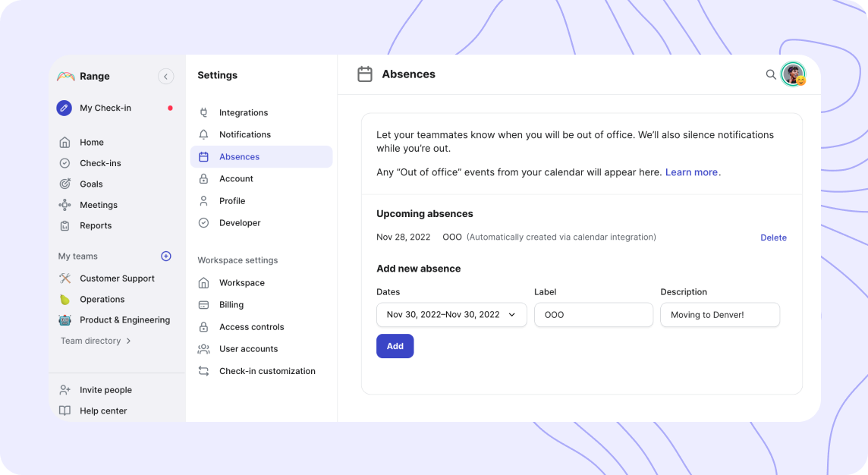868x475 pixels.
Task: Click the My Check-in pencil icon
Action: click(64, 108)
